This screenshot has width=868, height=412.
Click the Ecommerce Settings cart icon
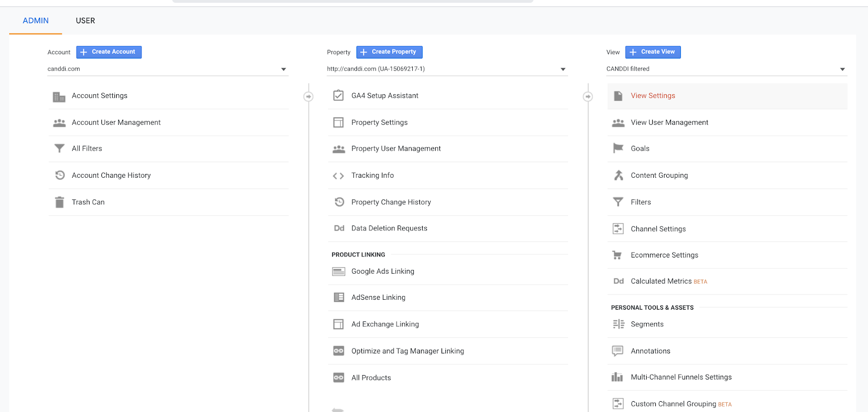tap(617, 255)
